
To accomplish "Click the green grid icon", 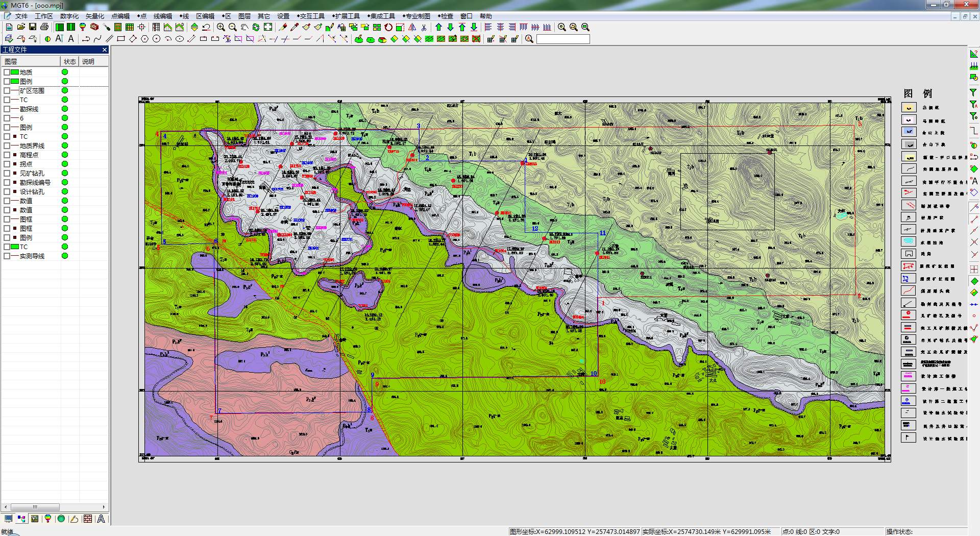I will pyautogui.click(x=130, y=27).
